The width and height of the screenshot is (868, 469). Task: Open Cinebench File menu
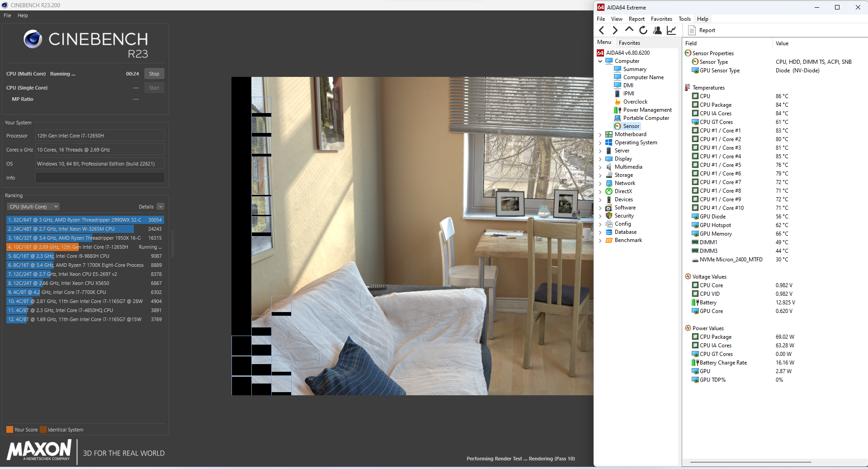click(x=7, y=15)
